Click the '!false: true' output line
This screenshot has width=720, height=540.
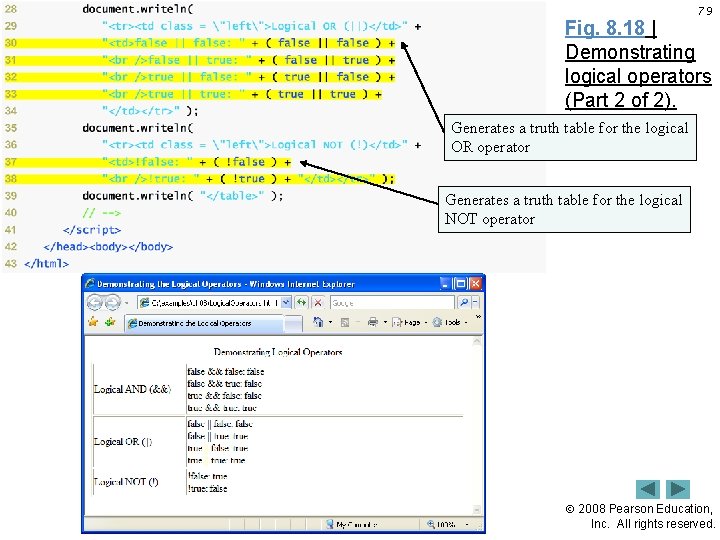(x=207, y=476)
